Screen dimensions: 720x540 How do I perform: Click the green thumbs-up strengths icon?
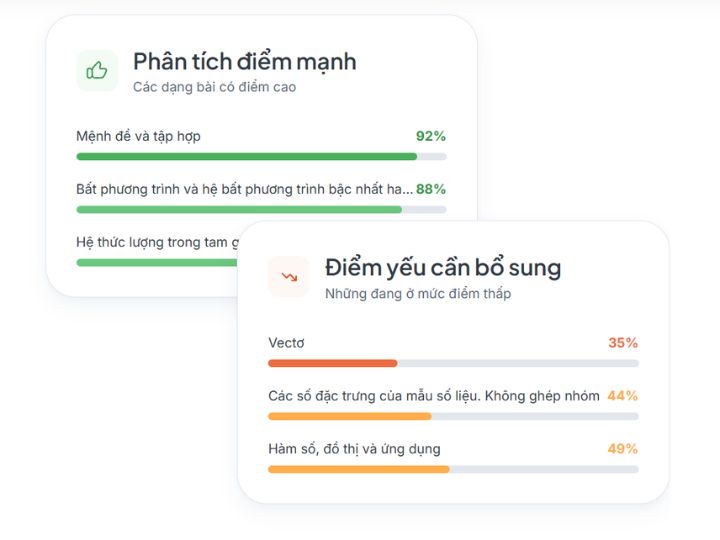point(97,71)
